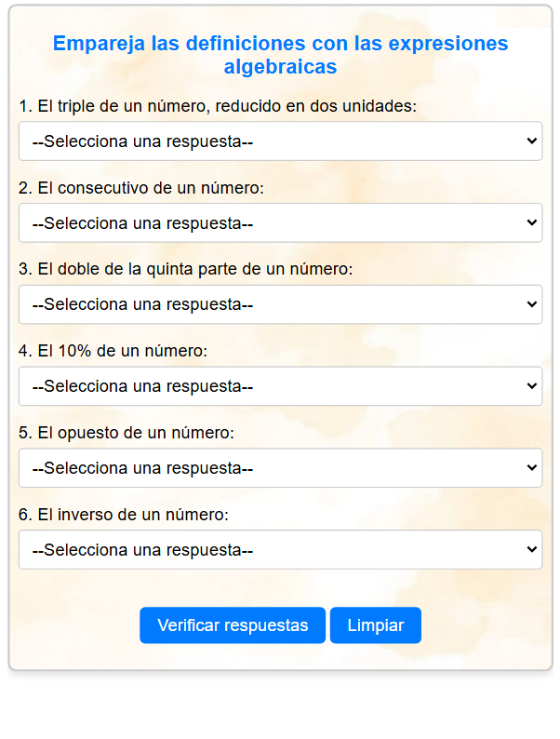Click the label El 10% de un número

(x=113, y=351)
